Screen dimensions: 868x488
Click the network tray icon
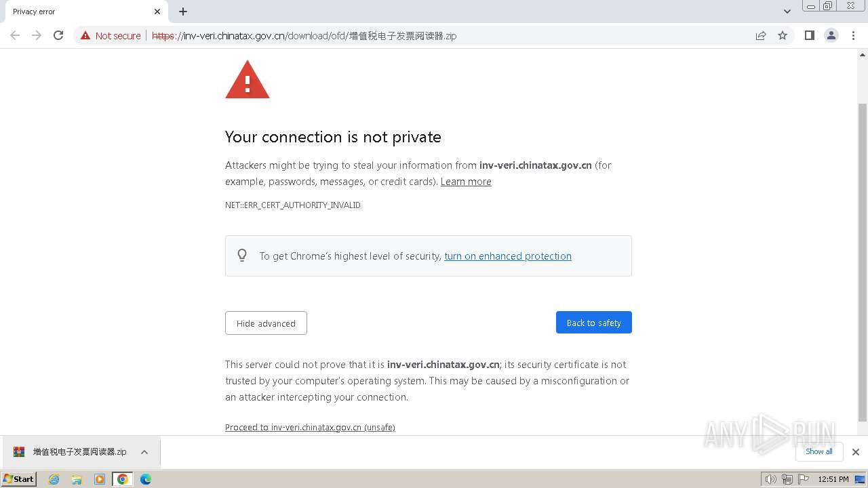[787, 479]
